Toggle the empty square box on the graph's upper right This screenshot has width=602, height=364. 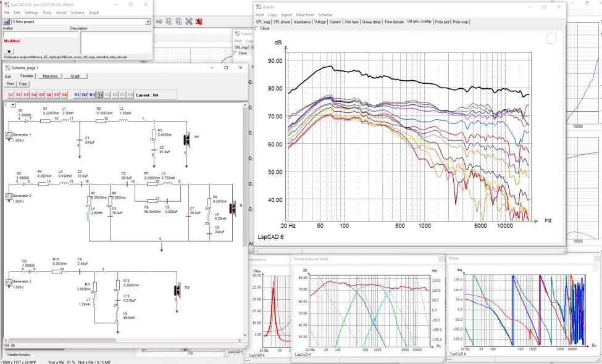(x=551, y=38)
